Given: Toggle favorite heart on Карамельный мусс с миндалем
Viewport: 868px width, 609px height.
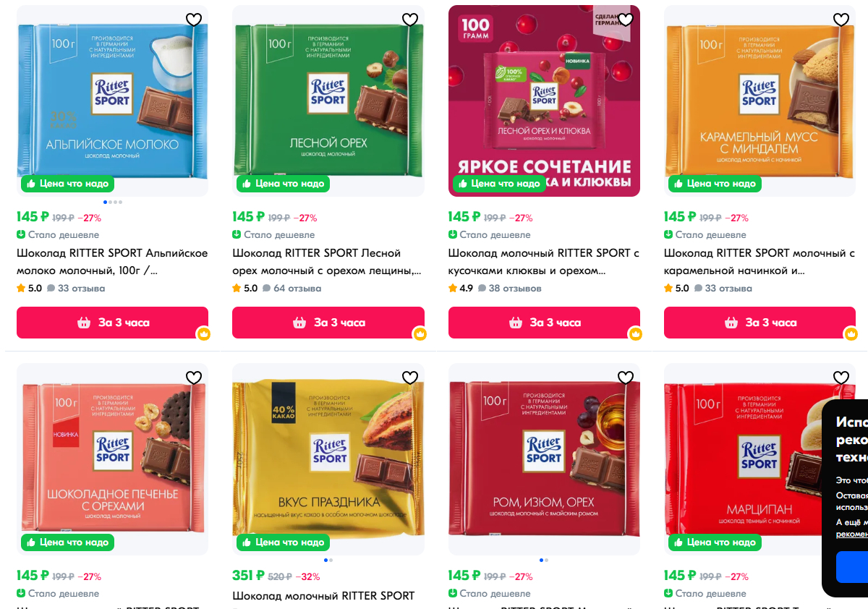Looking at the screenshot, I should 841,20.
